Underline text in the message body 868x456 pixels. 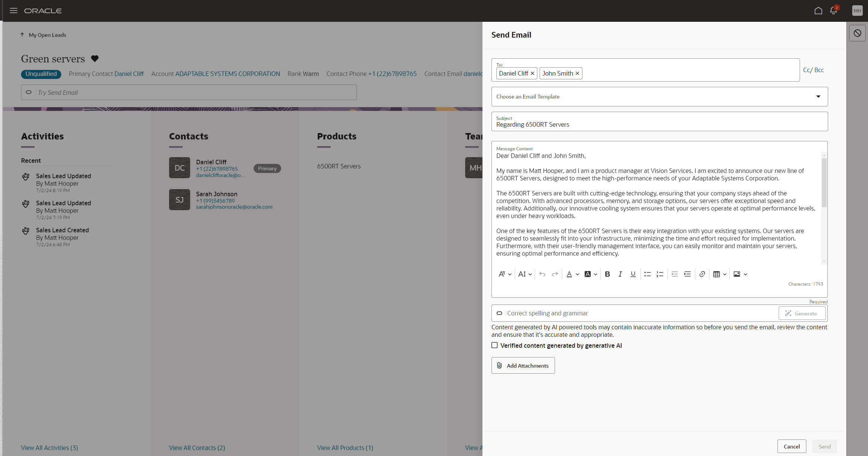tap(633, 274)
